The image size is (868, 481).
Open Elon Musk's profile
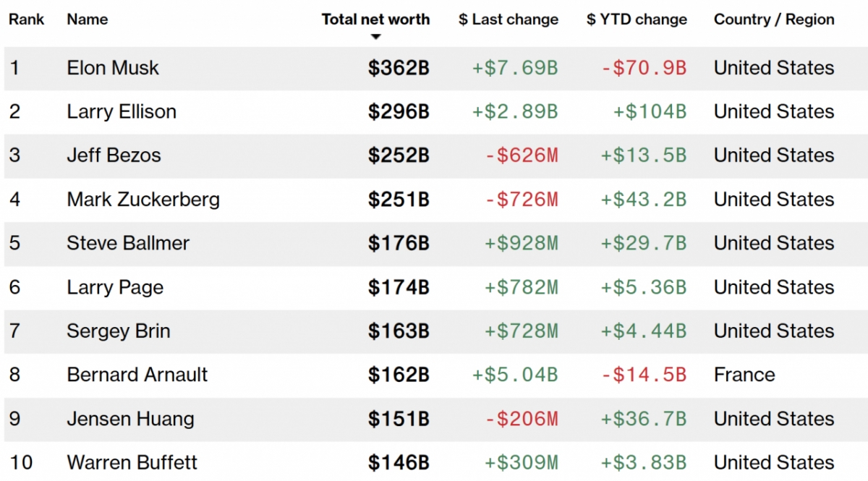pyautogui.click(x=113, y=68)
